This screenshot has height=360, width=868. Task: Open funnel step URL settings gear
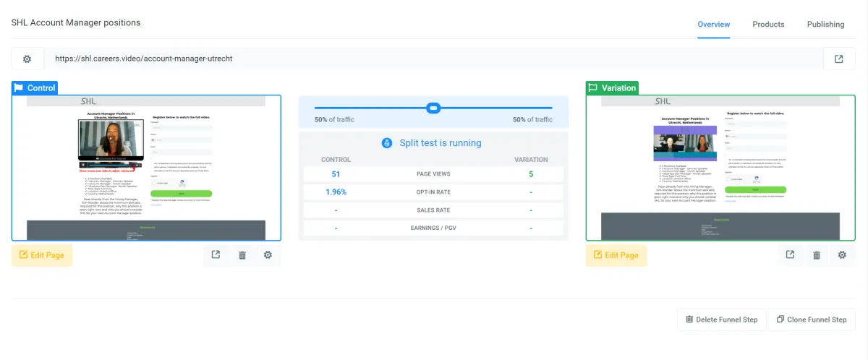pos(27,59)
